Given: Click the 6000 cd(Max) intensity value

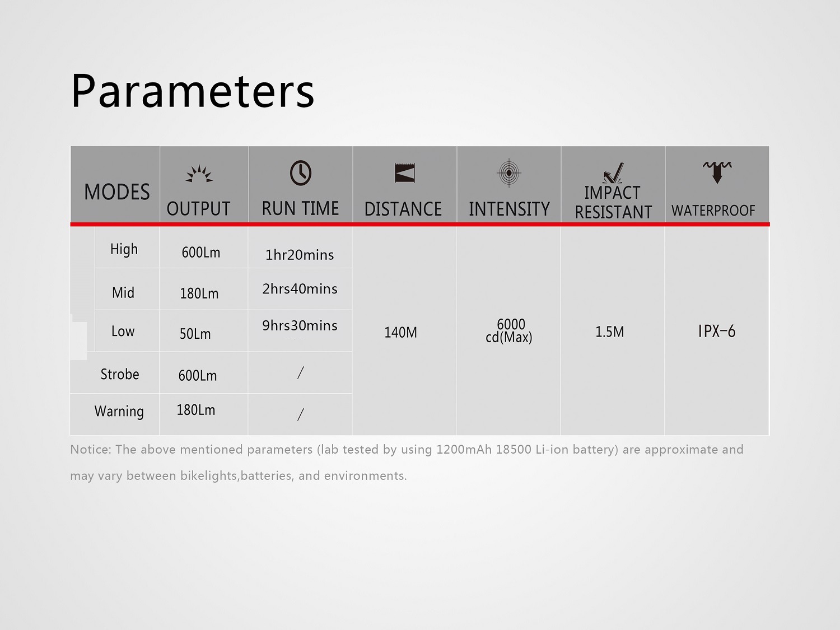Looking at the screenshot, I should click(x=509, y=331).
